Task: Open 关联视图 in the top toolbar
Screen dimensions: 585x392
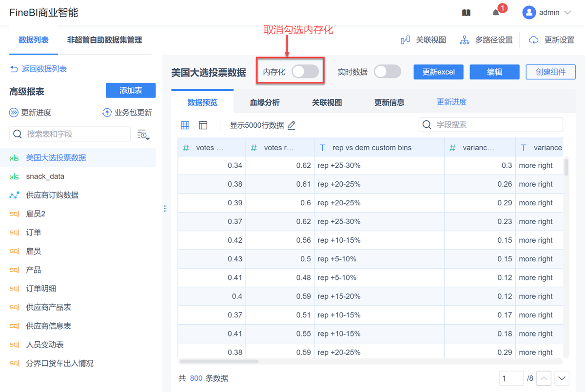Action: click(423, 40)
